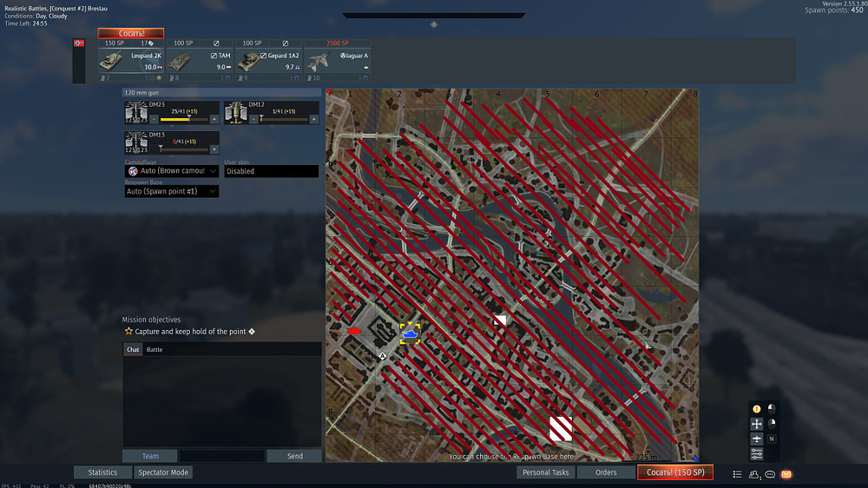Screen dimensions: 868x488
Task: Toggle the N button beside map
Action: (772, 439)
